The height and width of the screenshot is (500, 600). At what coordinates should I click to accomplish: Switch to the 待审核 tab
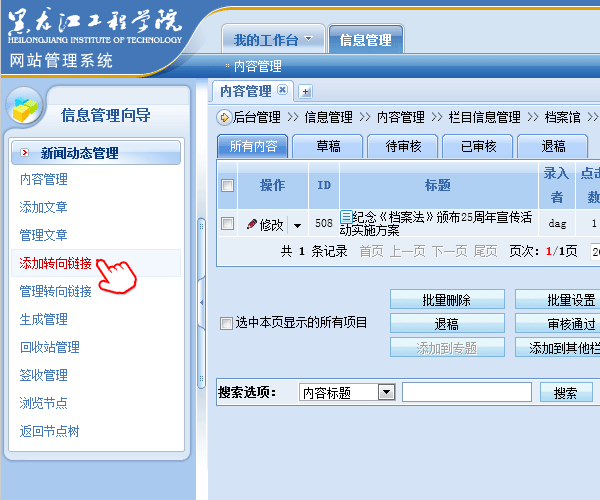coord(403,146)
